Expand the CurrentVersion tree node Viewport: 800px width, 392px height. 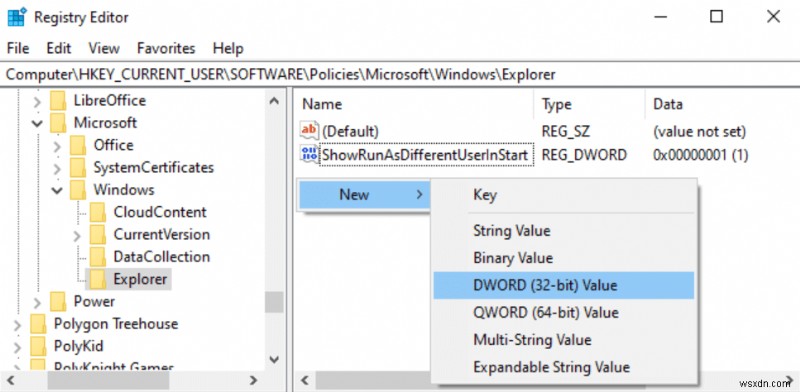coord(77,235)
